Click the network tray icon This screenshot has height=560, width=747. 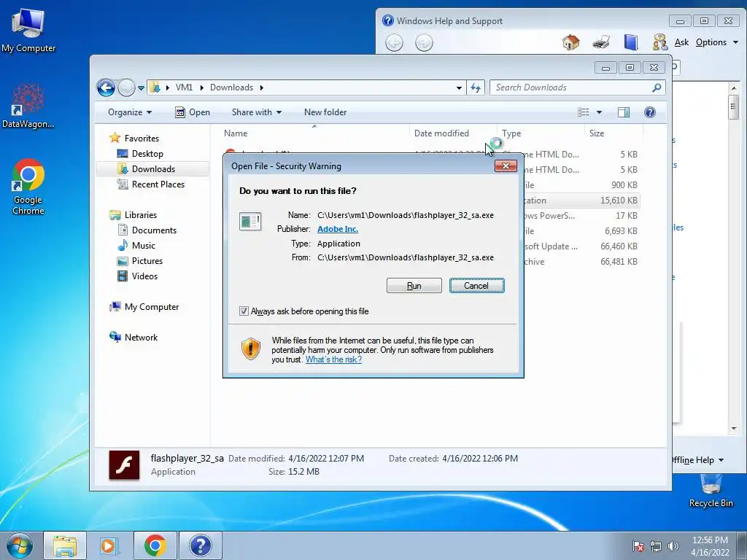[x=656, y=546]
